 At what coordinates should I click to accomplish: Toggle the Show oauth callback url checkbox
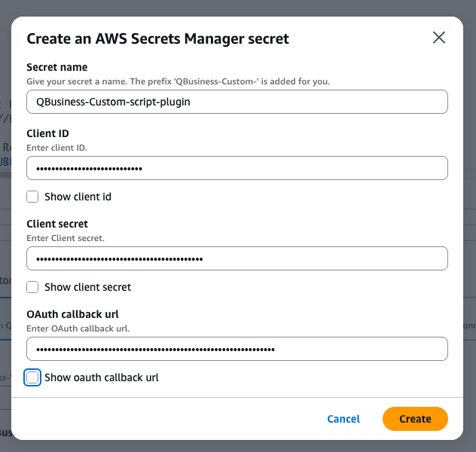(x=32, y=377)
